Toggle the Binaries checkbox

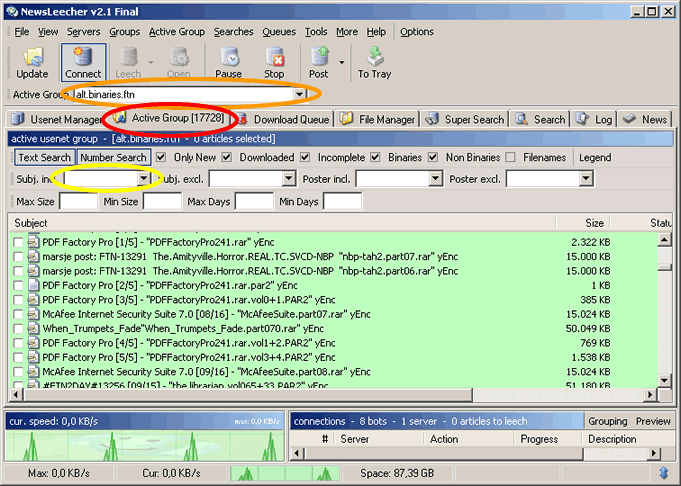click(x=376, y=157)
